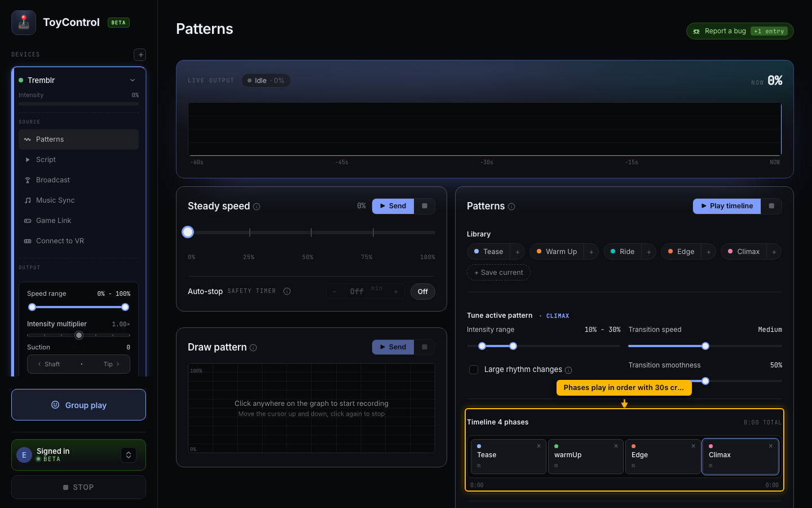Screen dimensions: 812x508
Task: Stop steady speed with square button
Action: click(x=425, y=206)
